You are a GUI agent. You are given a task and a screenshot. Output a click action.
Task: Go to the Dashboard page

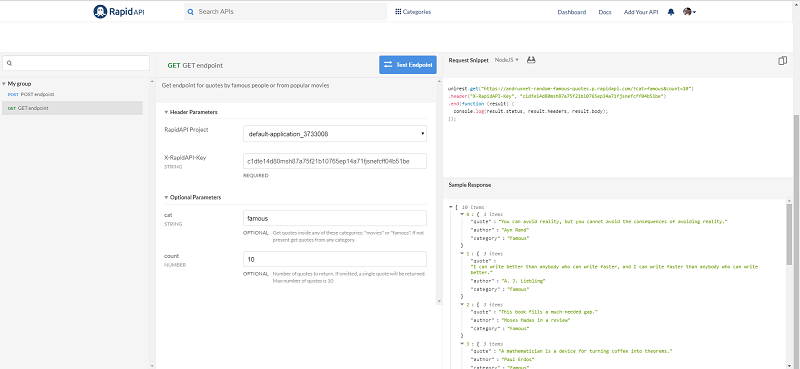tap(571, 12)
